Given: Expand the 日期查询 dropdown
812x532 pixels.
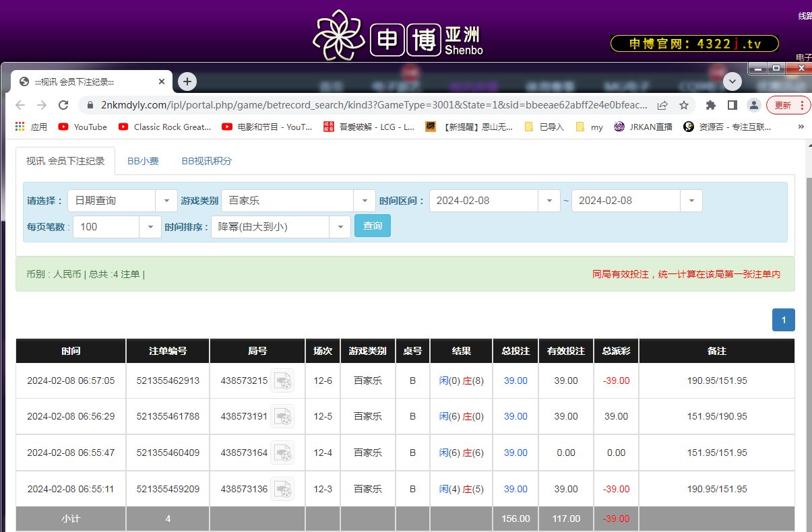Looking at the screenshot, I should tap(166, 201).
